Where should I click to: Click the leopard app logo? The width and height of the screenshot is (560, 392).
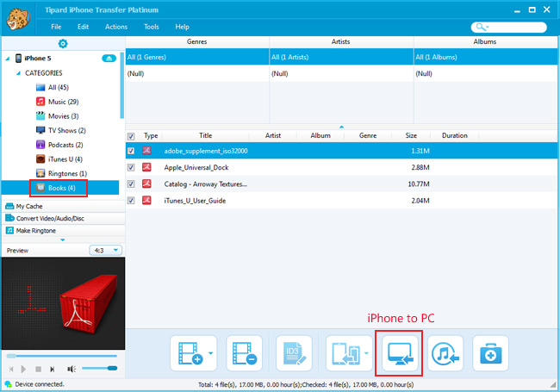pyautogui.click(x=18, y=19)
